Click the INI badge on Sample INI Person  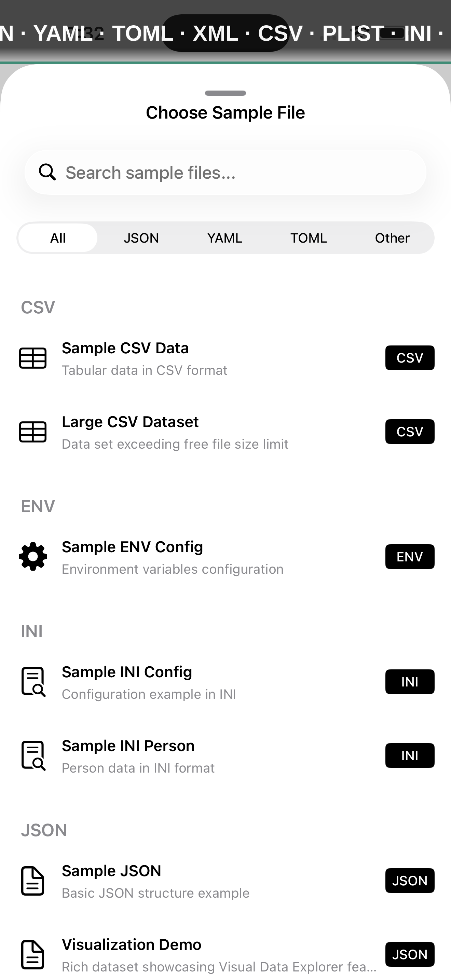click(x=410, y=756)
